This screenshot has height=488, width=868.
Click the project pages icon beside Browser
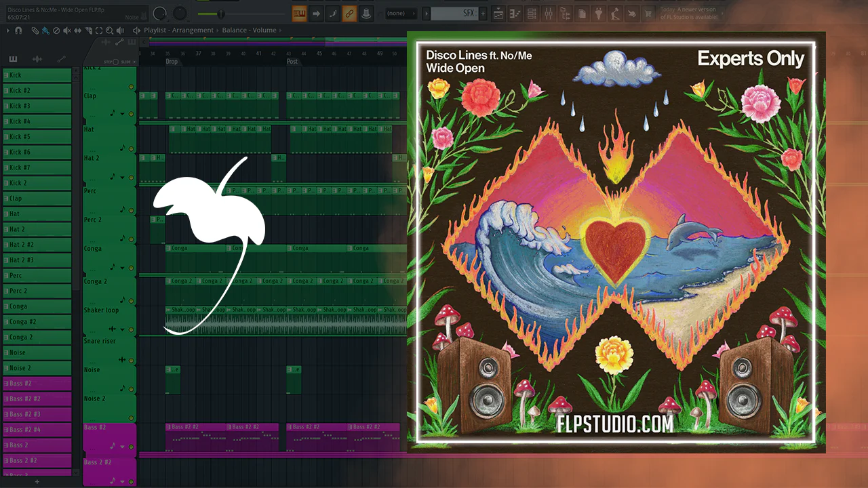[583, 13]
